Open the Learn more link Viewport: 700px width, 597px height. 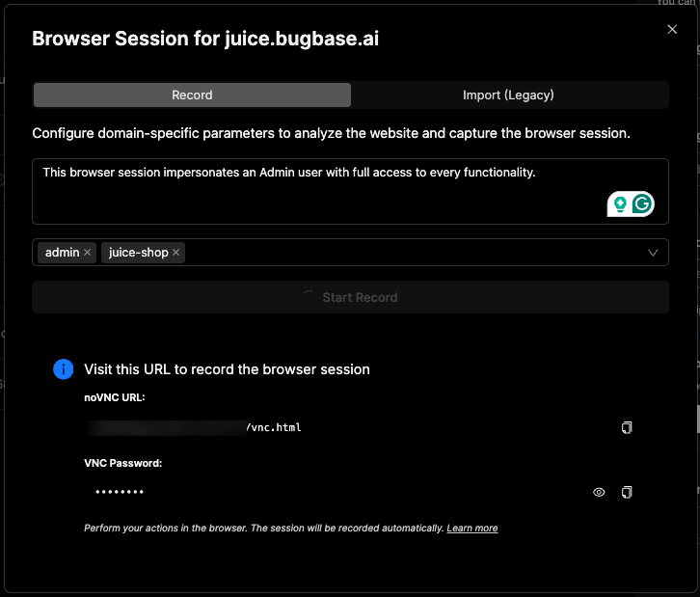pos(472,529)
